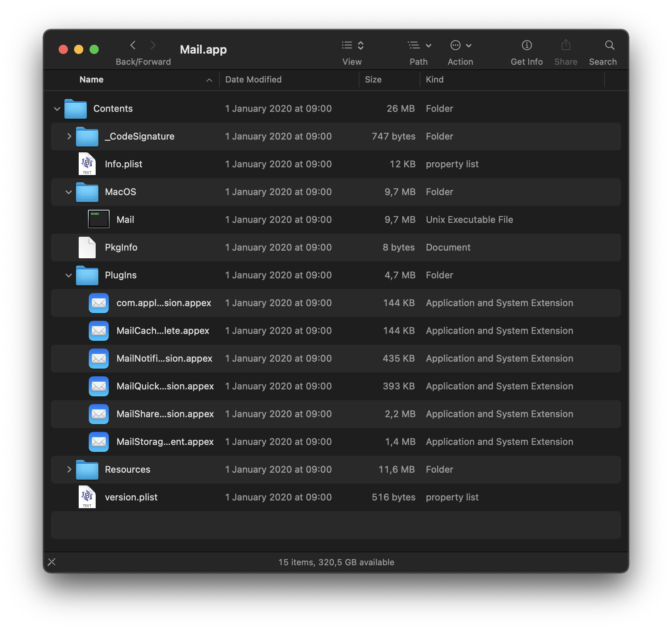Screen dimensions: 672x630
Task: Select the _CodeSignature folder icon
Action: 87,136
